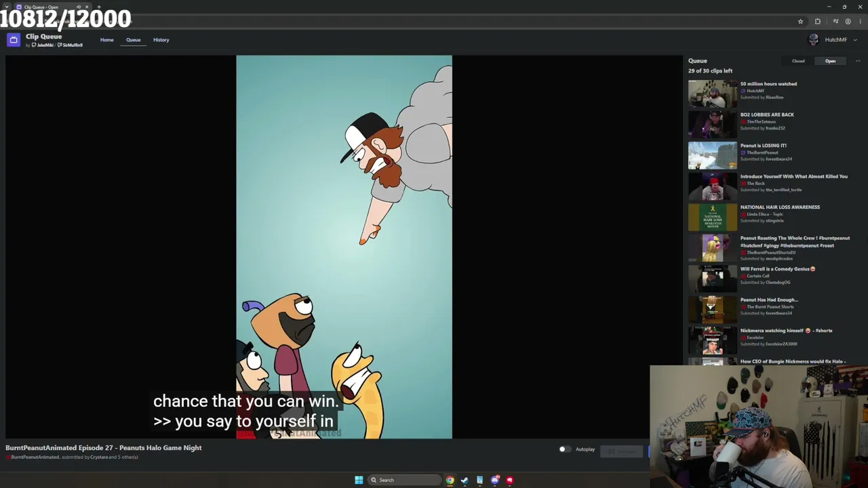Viewport: 868px width, 488px height.
Task: Open the Home tab
Action: pyautogui.click(x=107, y=40)
